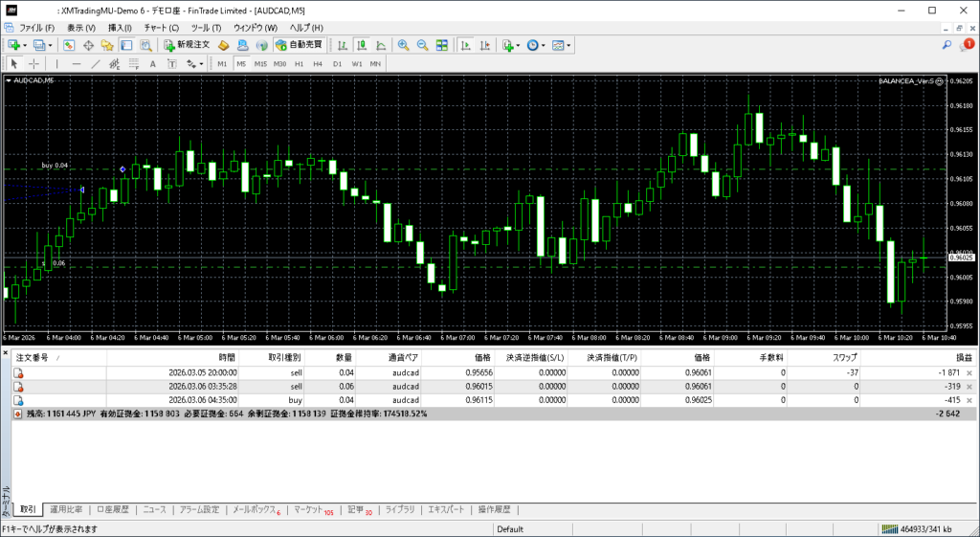Image resolution: width=980 pixels, height=537 pixels.
Task: Open the periodicity clock dropdown
Action: 536,45
